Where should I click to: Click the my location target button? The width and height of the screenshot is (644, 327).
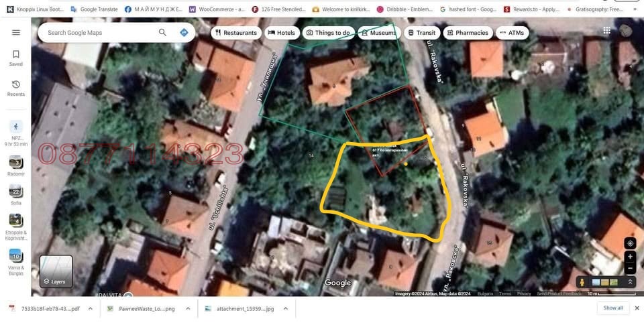629,243
